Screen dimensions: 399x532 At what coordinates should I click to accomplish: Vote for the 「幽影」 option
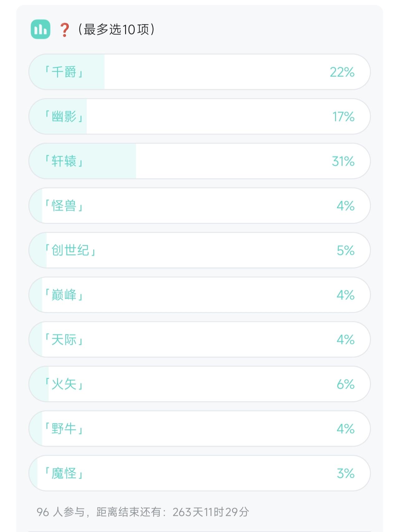click(x=64, y=117)
